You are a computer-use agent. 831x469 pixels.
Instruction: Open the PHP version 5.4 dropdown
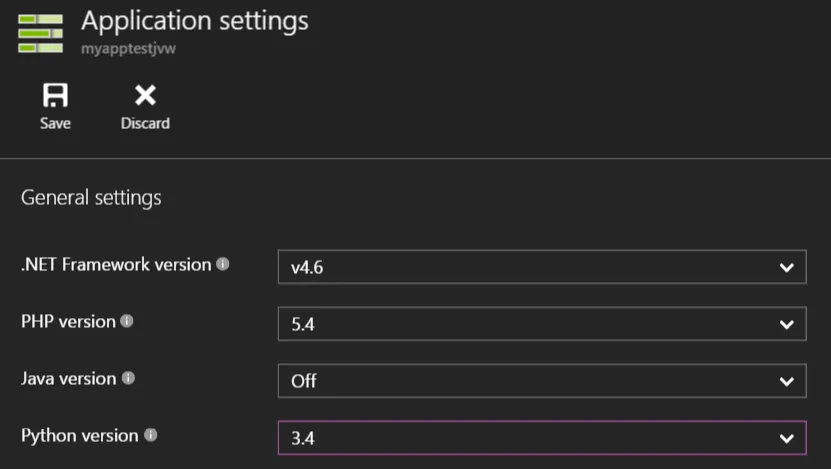tap(541, 324)
